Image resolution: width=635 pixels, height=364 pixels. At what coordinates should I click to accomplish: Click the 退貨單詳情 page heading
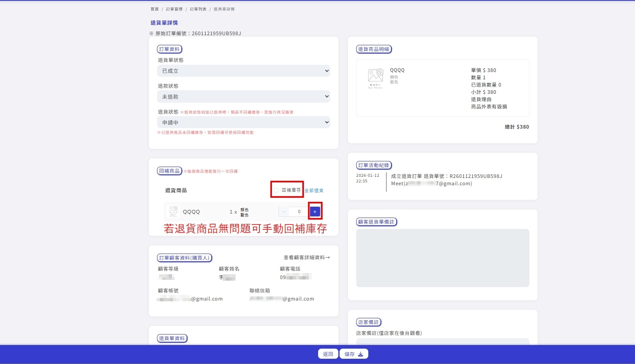tap(164, 23)
